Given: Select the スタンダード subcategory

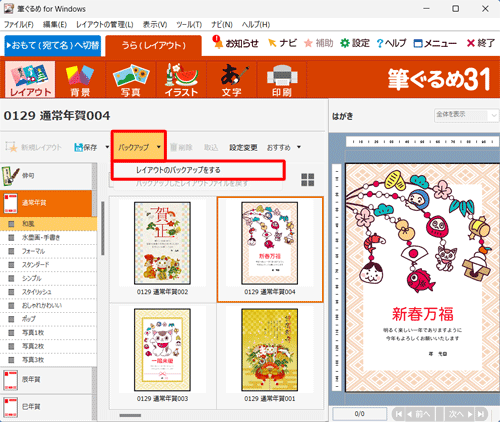Looking at the screenshot, I should [x=48, y=265].
